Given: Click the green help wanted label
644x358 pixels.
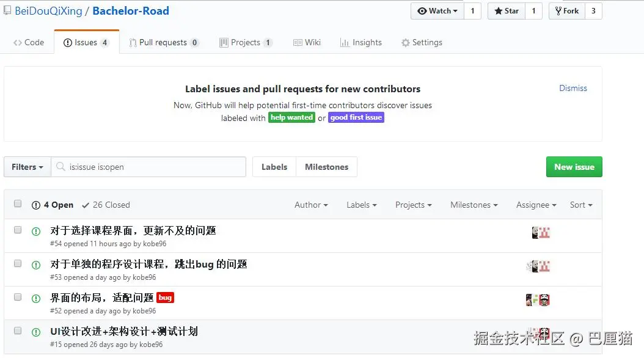Looking at the screenshot, I should point(291,117).
